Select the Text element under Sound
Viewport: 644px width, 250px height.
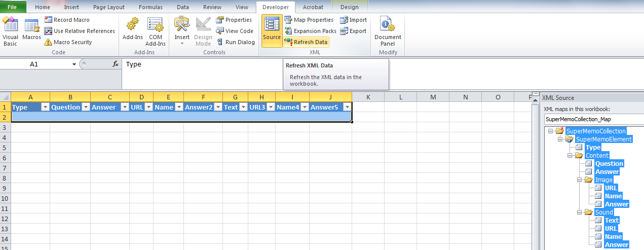612,221
